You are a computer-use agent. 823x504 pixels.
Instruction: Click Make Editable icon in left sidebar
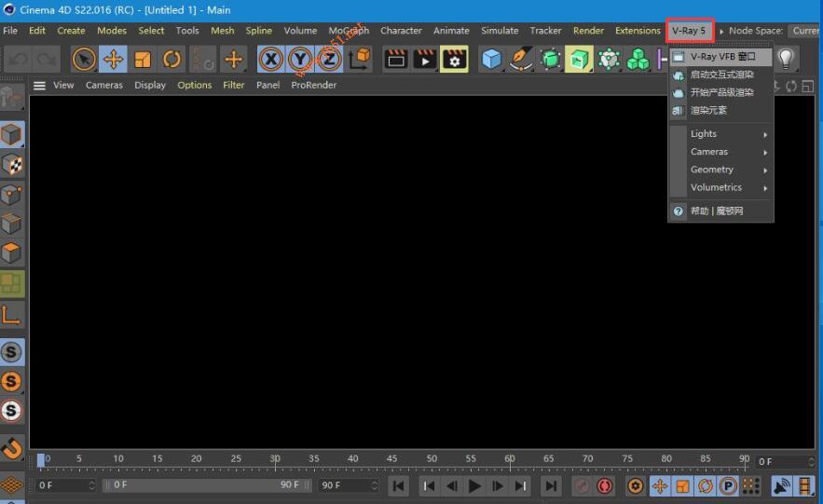[x=11, y=97]
